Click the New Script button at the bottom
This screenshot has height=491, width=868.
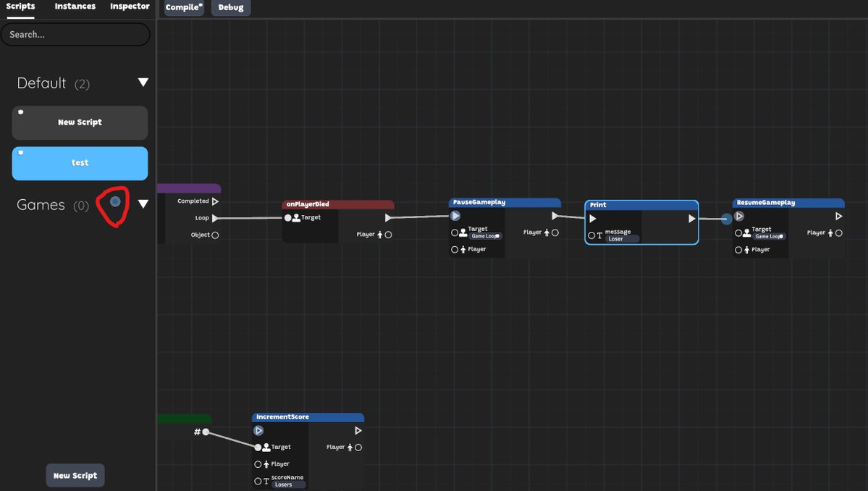pyautogui.click(x=75, y=475)
